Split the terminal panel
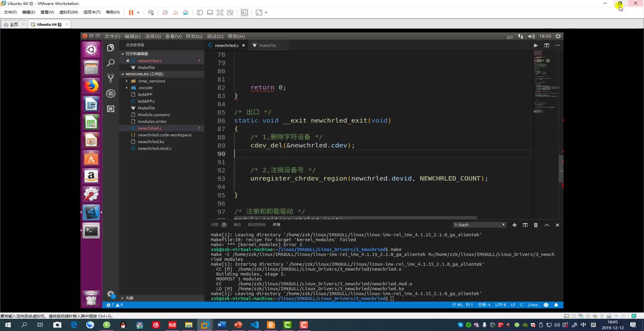 click(525, 225)
